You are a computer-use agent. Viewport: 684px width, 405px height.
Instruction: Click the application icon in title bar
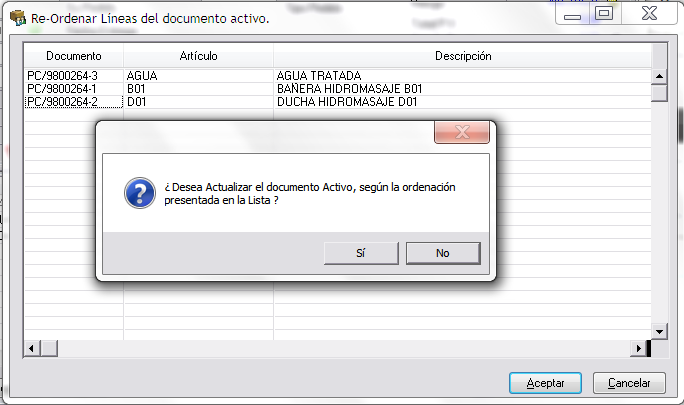(17, 18)
